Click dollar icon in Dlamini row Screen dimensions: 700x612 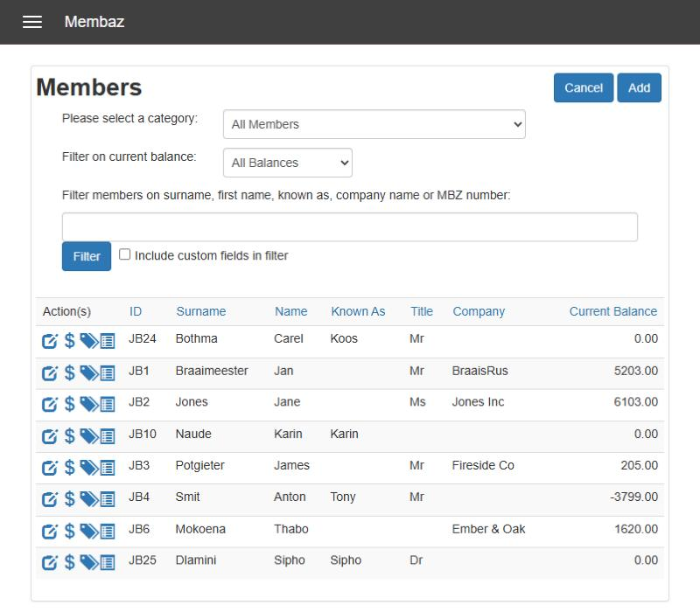69,562
